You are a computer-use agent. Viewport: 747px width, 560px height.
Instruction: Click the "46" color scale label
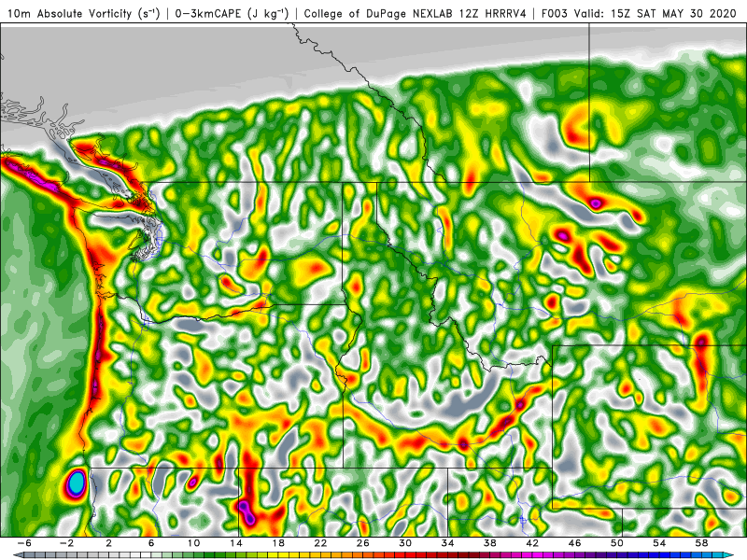coord(574,543)
